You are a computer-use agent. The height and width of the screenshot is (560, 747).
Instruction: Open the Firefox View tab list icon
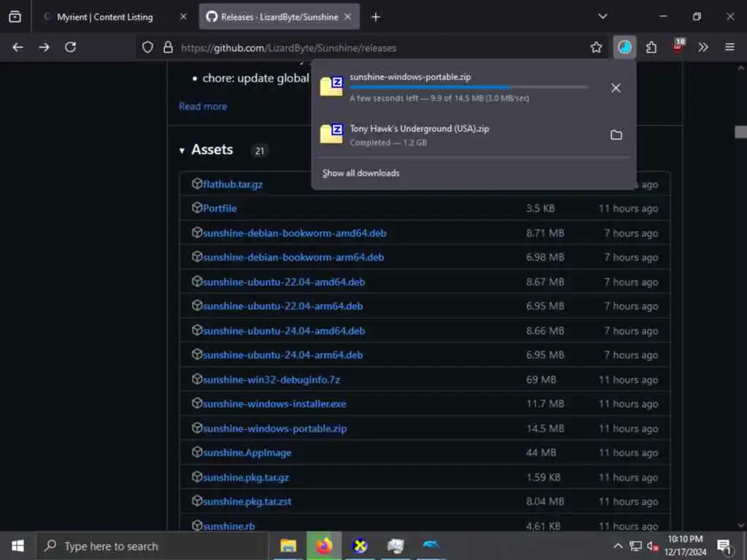[15, 17]
